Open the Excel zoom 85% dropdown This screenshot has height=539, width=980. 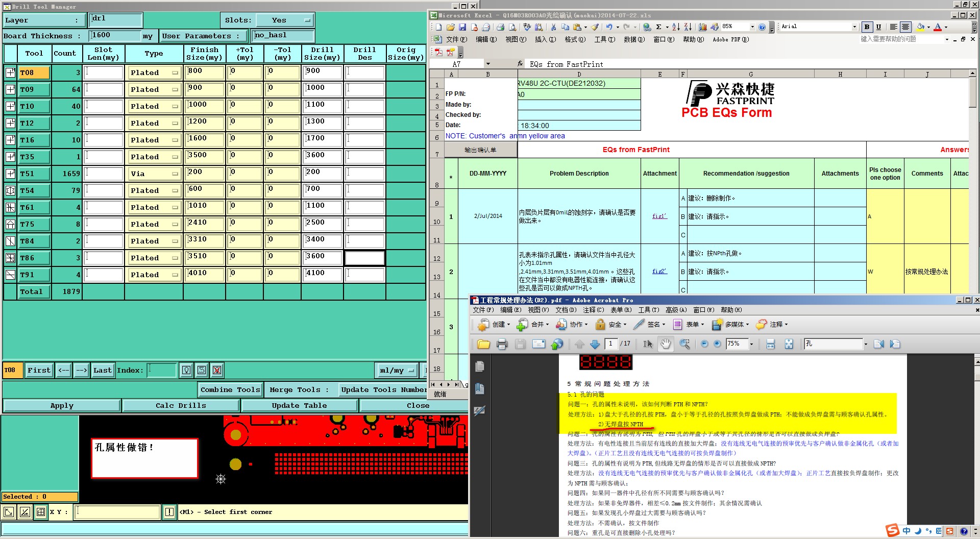(x=752, y=27)
